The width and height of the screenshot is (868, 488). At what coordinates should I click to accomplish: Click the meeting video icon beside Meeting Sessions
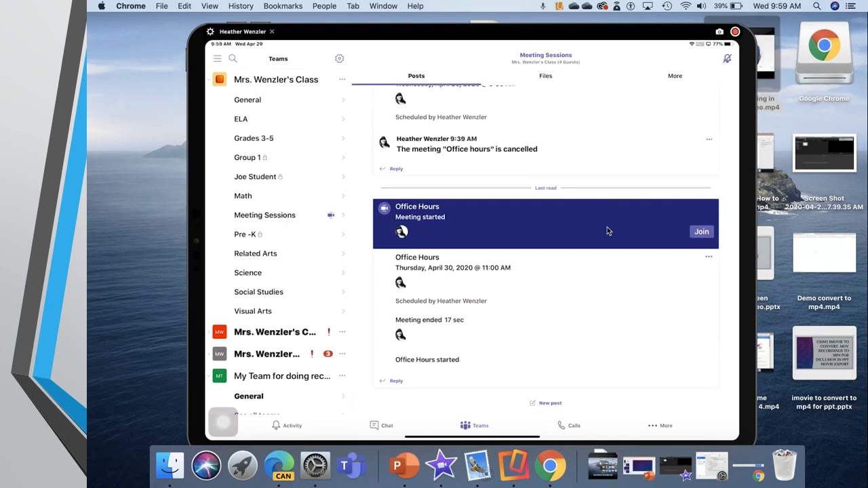click(331, 215)
